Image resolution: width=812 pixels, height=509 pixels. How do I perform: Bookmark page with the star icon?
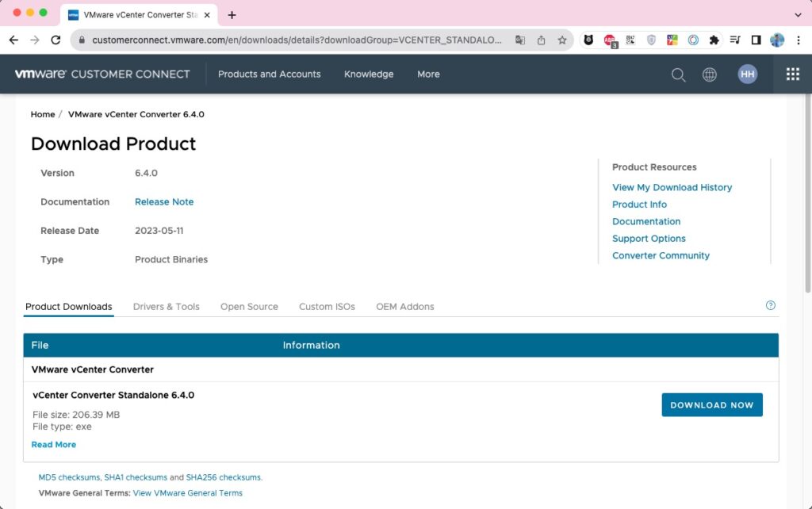click(562, 40)
